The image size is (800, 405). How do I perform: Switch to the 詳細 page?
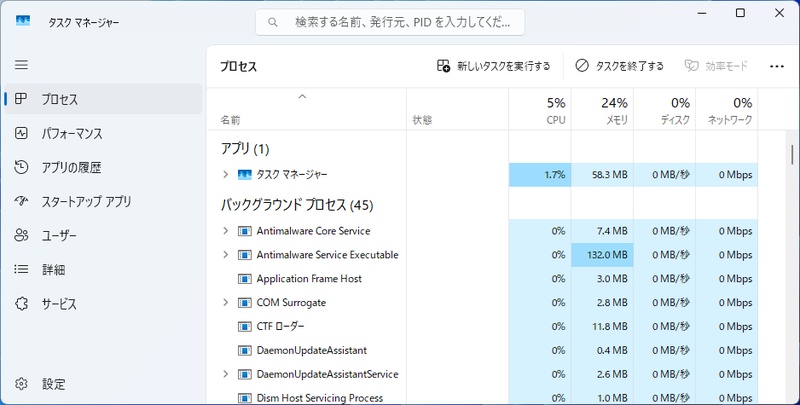pyautogui.click(x=103, y=269)
